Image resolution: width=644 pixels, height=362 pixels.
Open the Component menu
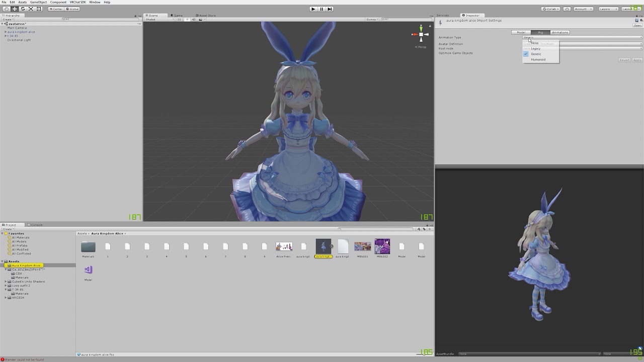click(58, 3)
